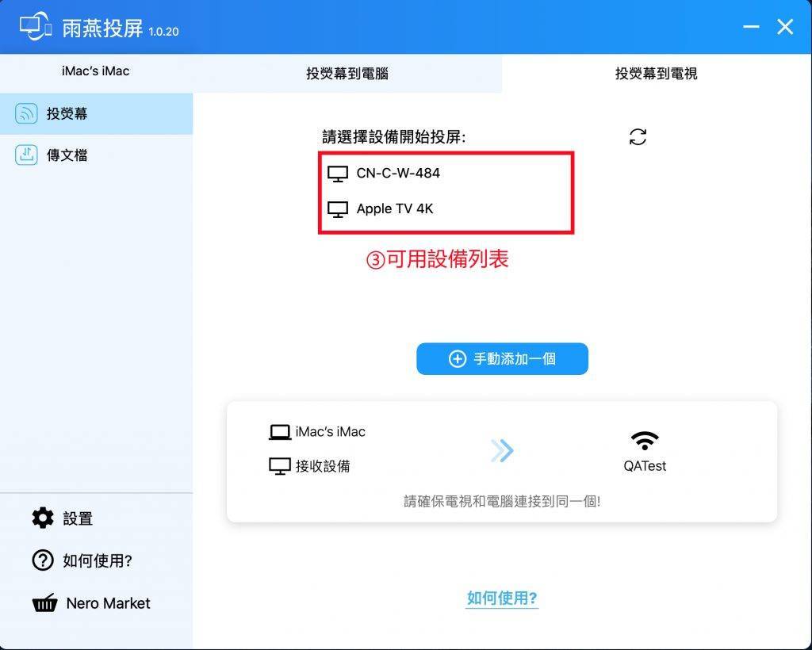Click the monitor icon beside CN-C-W-484
The height and width of the screenshot is (650, 812).
tap(338, 174)
